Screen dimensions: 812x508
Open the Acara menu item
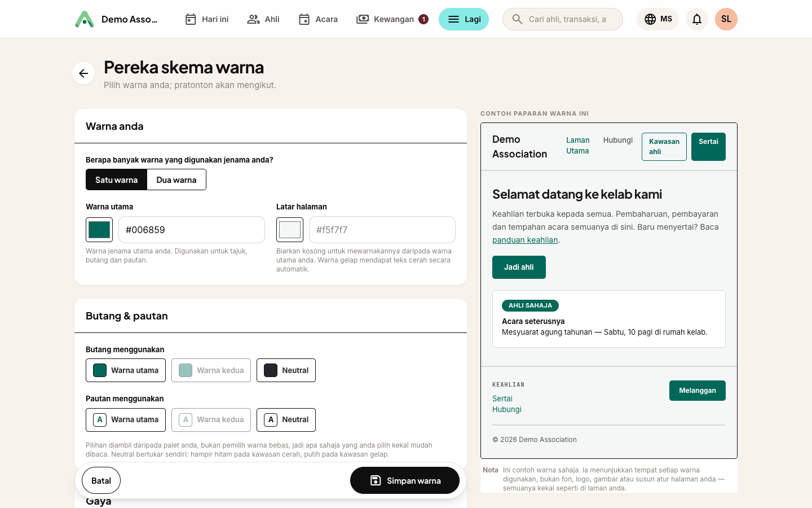click(318, 19)
